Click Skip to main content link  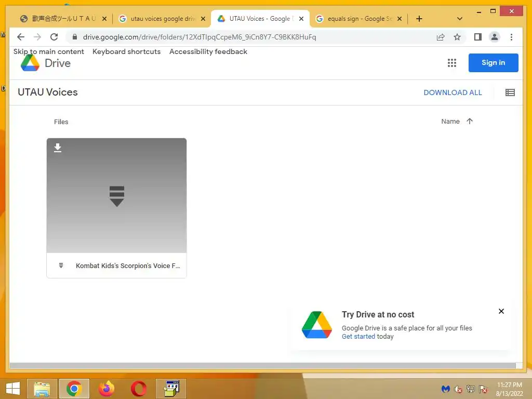(x=48, y=51)
